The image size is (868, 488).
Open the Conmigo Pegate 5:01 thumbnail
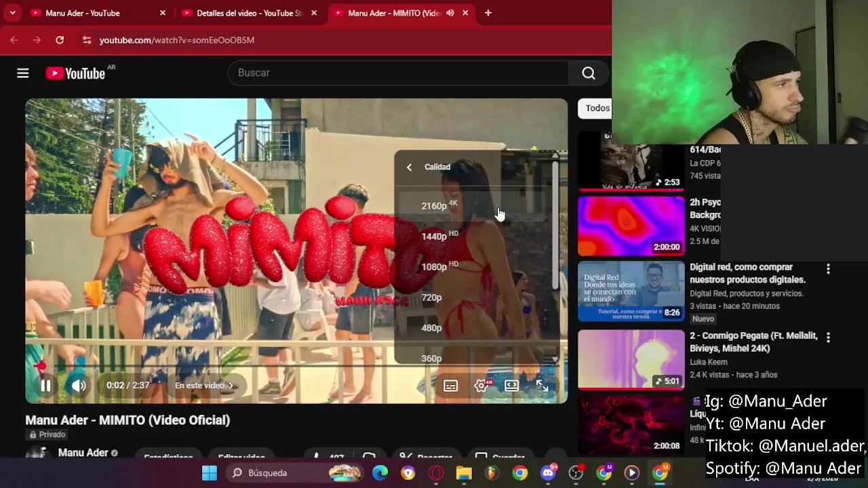click(631, 360)
